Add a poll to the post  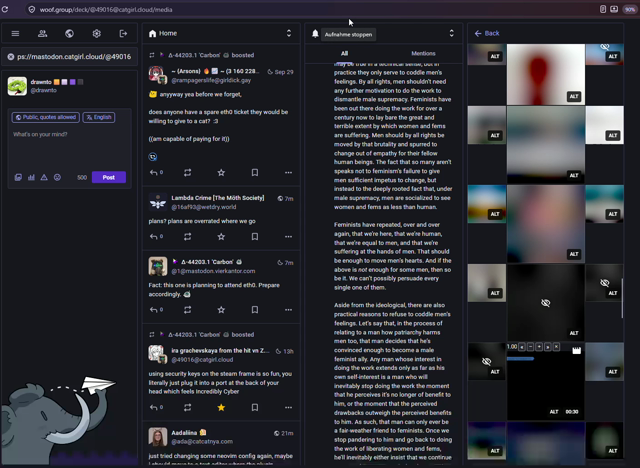tap(31, 177)
